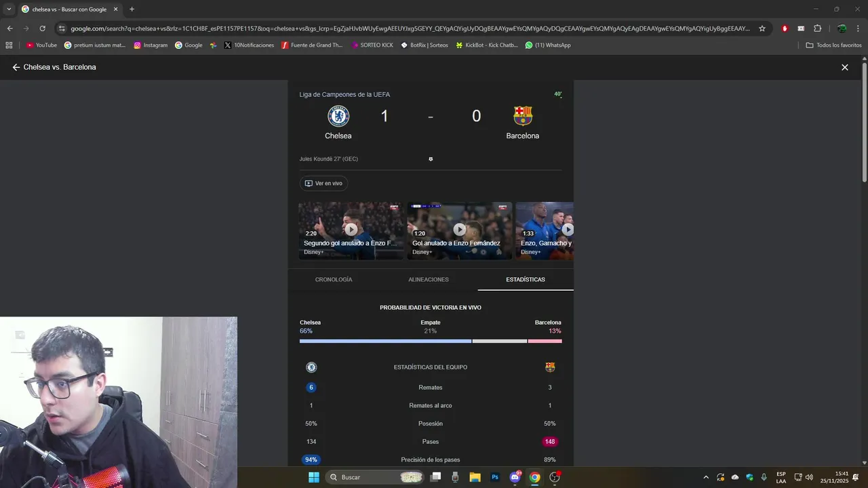This screenshot has width=868, height=488.
Task: Switch to the Cronología tab
Action: (x=334, y=279)
